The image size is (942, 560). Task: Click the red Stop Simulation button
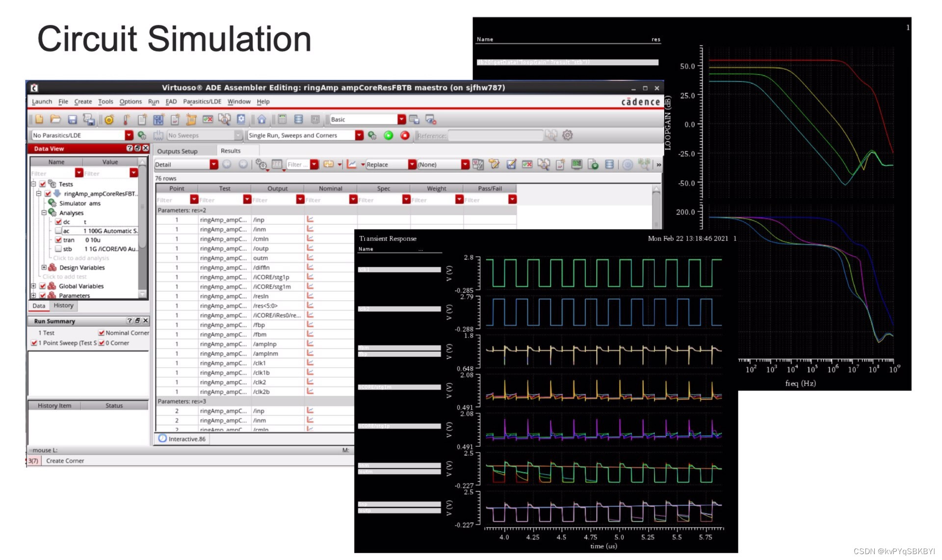[x=405, y=135]
